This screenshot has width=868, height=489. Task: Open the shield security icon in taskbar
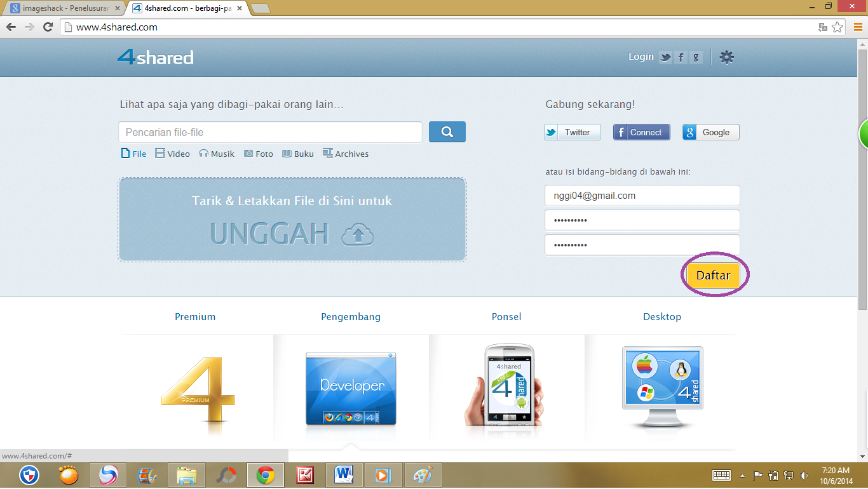(x=29, y=475)
